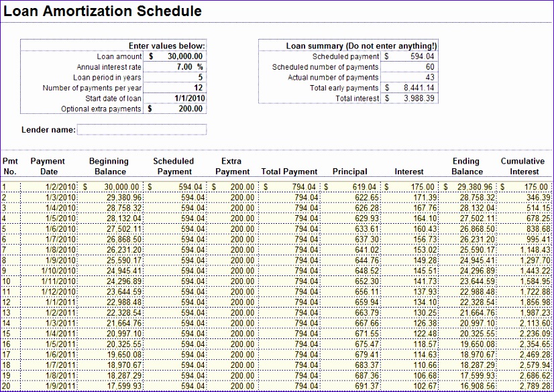Click cumulative interest 2,789.28
The width and height of the screenshot is (554, 392).
coord(535,386)
